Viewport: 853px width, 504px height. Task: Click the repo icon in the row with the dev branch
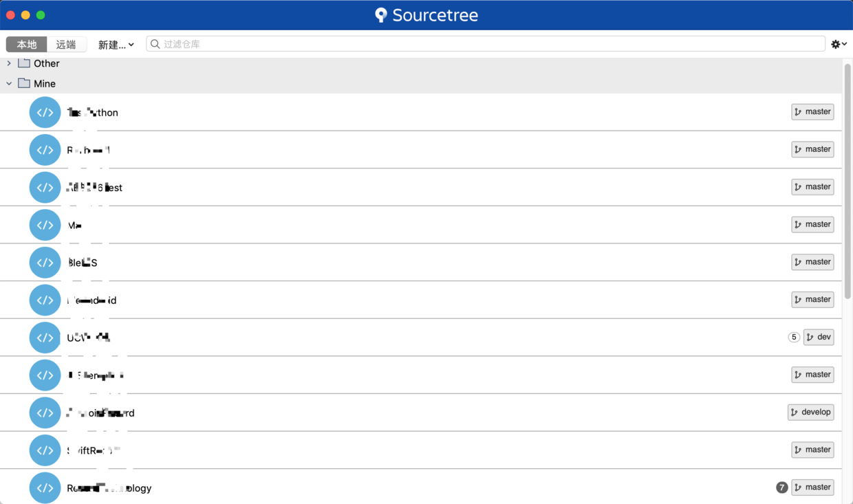(x=45, y=338)
